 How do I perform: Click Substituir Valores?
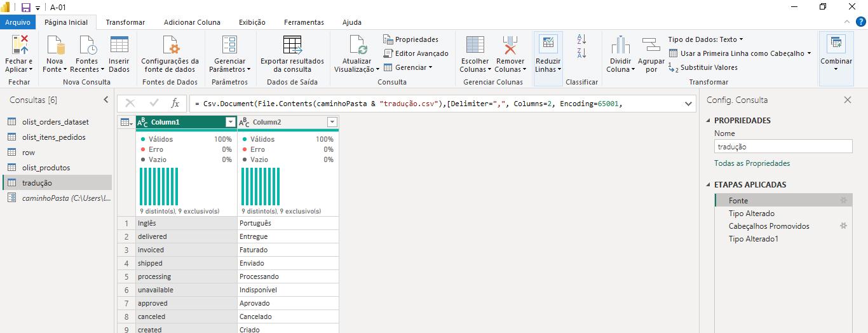pos(703,67)
